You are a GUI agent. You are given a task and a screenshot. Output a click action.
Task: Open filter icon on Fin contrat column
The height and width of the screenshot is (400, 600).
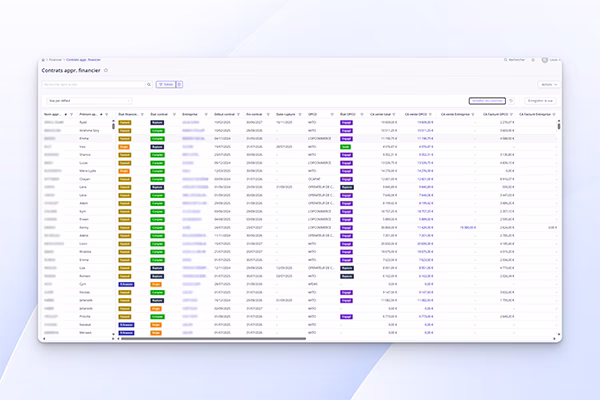point(268,114)
